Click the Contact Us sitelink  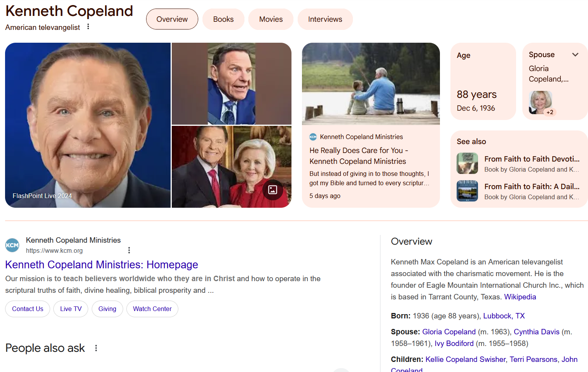28,309
